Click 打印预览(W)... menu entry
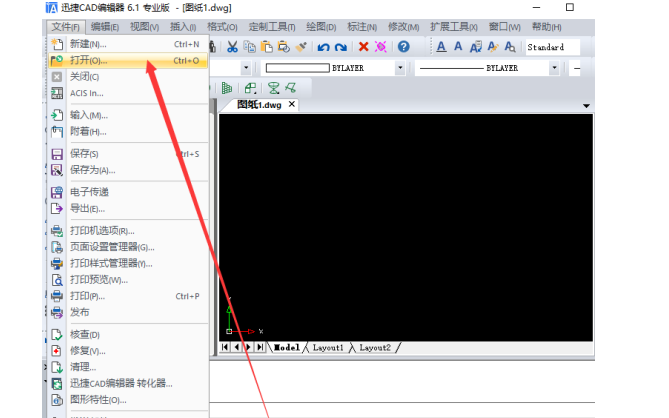The width and height of the screenshot is (669, 418). pos(98,280)
